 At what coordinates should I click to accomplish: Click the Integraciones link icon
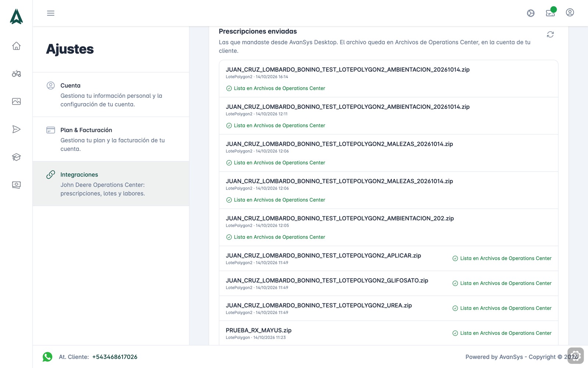point(51,174)
